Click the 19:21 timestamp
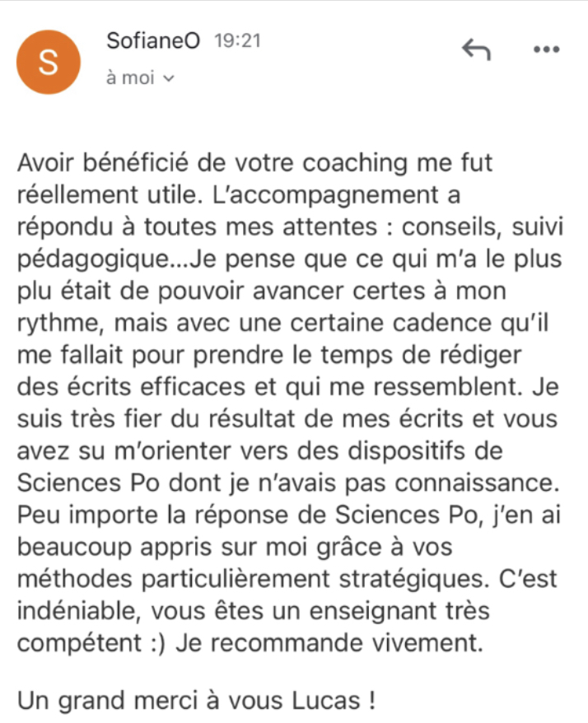Viewport: 588px width, 723px height. coord(236,41)
